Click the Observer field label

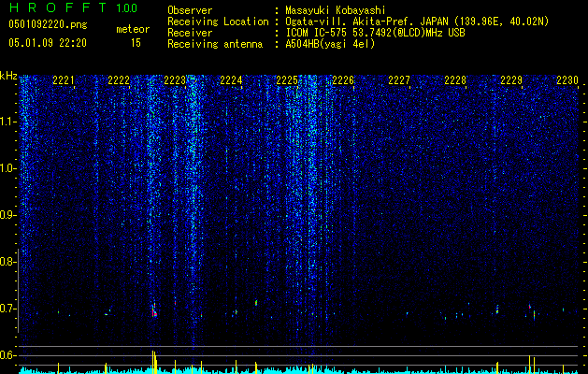click(190, 10)
